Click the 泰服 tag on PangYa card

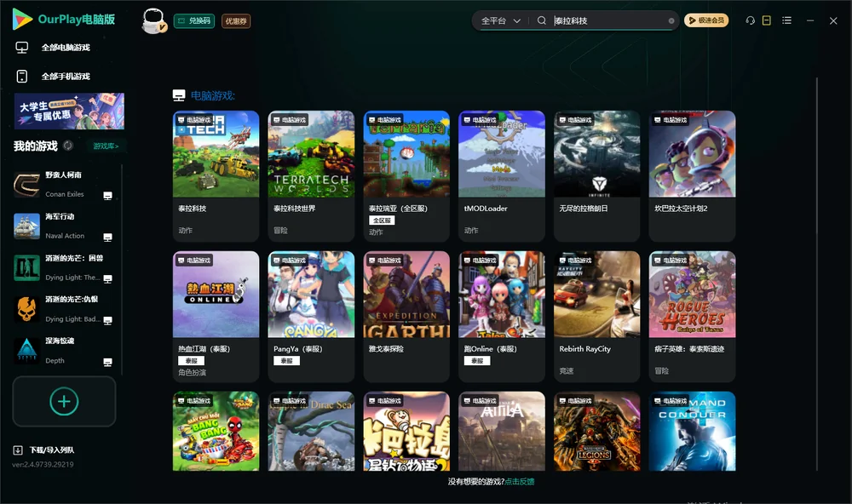(x=286, y=361)
